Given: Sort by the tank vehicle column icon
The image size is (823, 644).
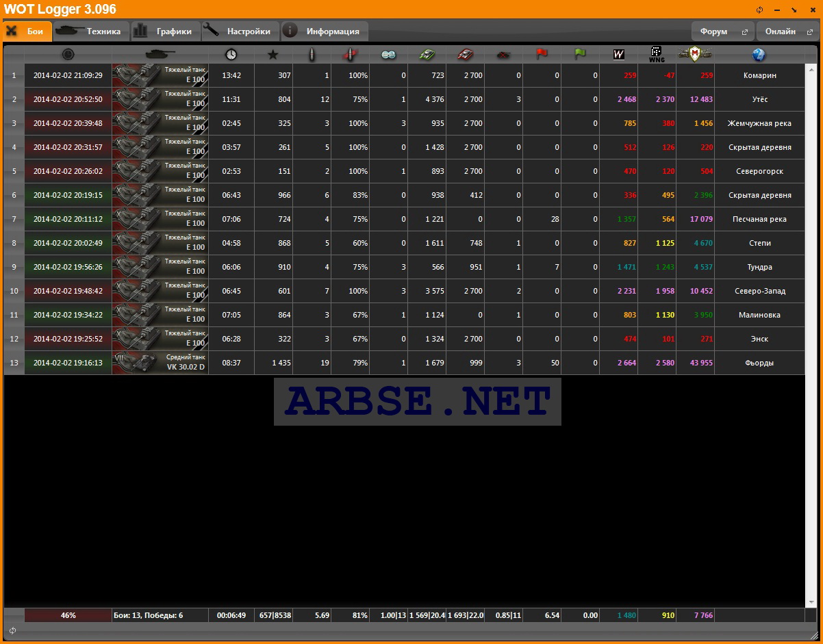Looking at the screenshot, I should 160,54.
